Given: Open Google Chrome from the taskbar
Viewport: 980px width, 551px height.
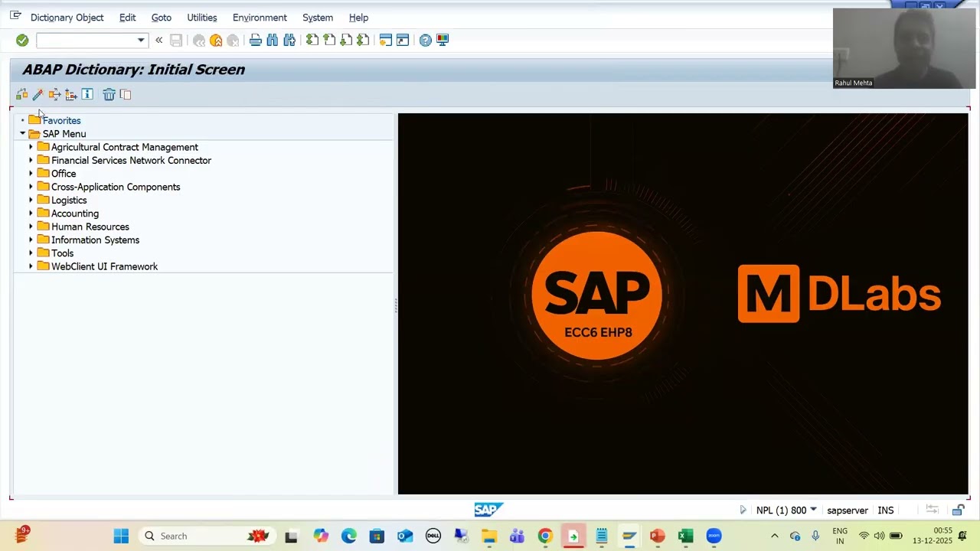Looking at the screenshot, I should (x=545, y=536).
